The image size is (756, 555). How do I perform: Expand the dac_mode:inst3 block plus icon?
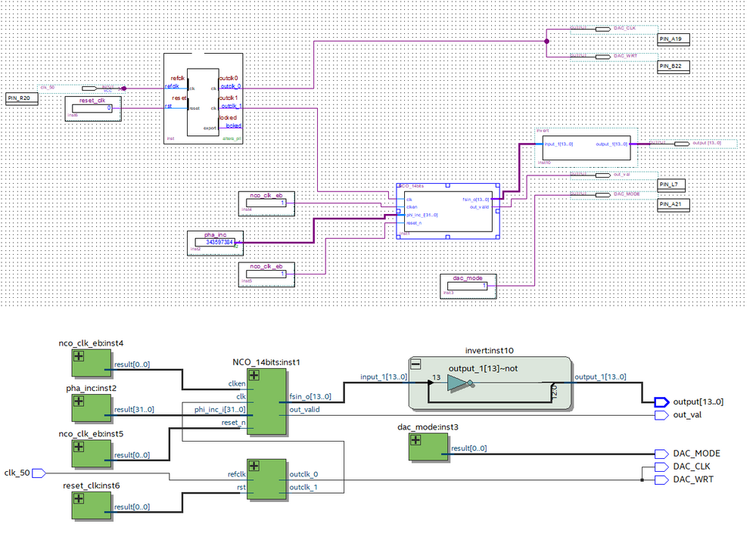[415, 440]
